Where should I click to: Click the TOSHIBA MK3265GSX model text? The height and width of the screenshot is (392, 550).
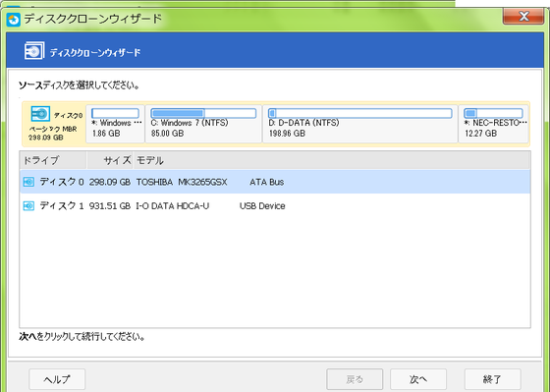tap(182, 182)
